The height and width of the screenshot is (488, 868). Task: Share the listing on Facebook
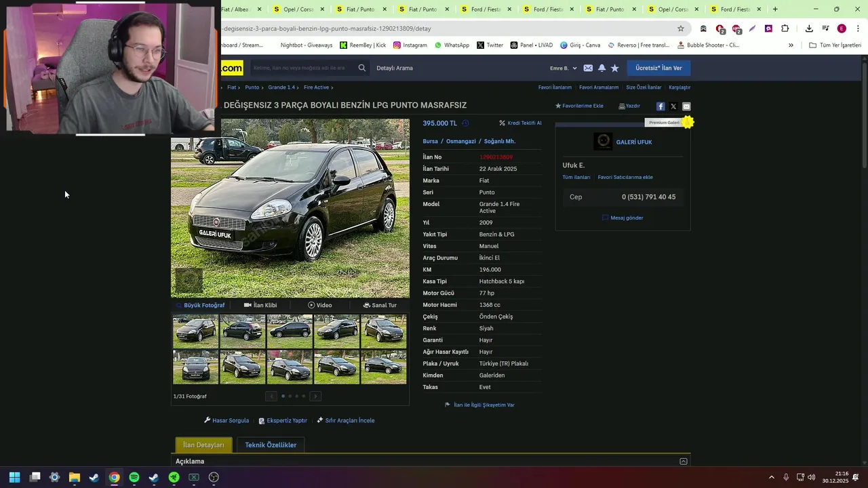660,106
